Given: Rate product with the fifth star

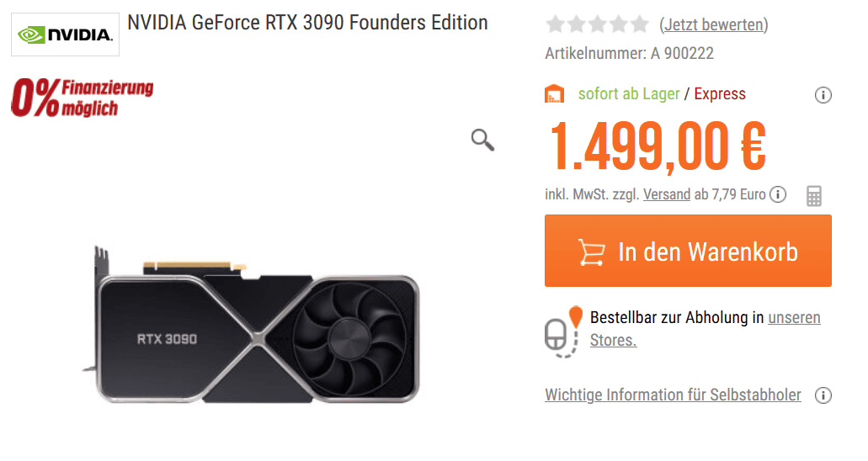Looking at the screenshot, I should coord(640,24).
